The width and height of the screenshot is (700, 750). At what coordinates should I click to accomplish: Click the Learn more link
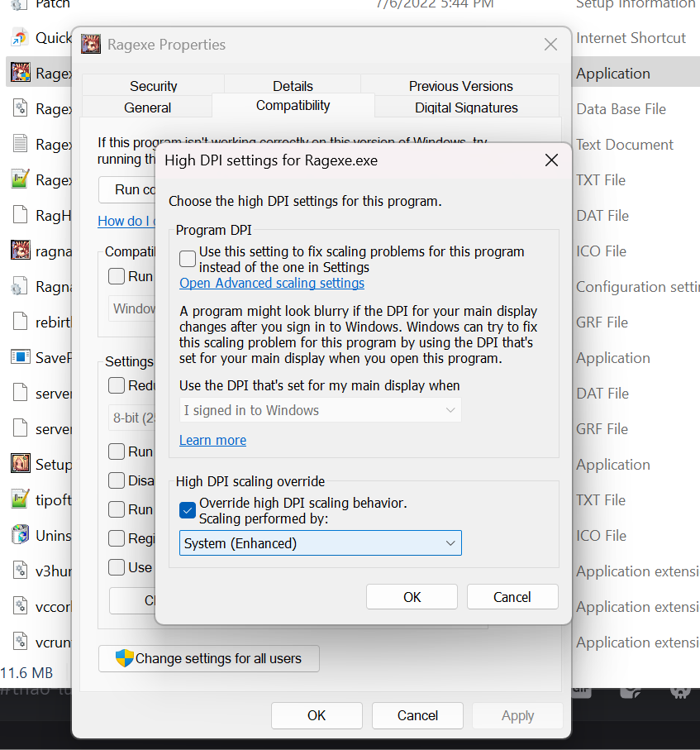(x=212, y=440)
